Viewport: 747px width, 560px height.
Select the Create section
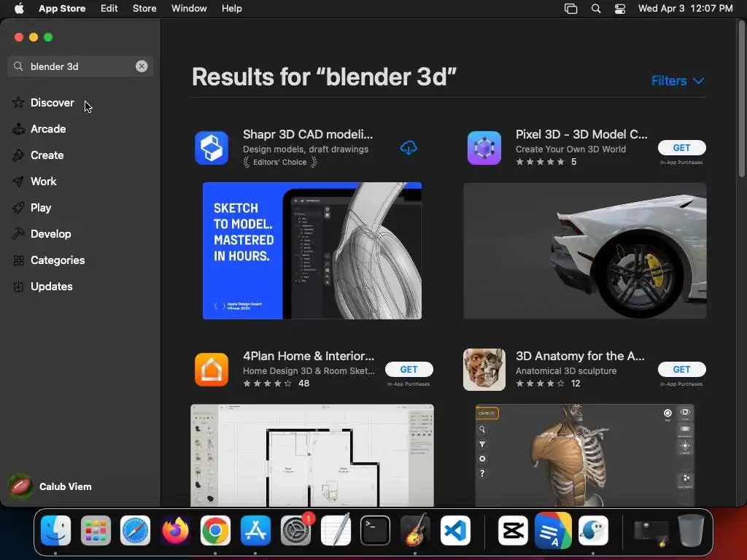pyautogui.click(x=47, y=155)
